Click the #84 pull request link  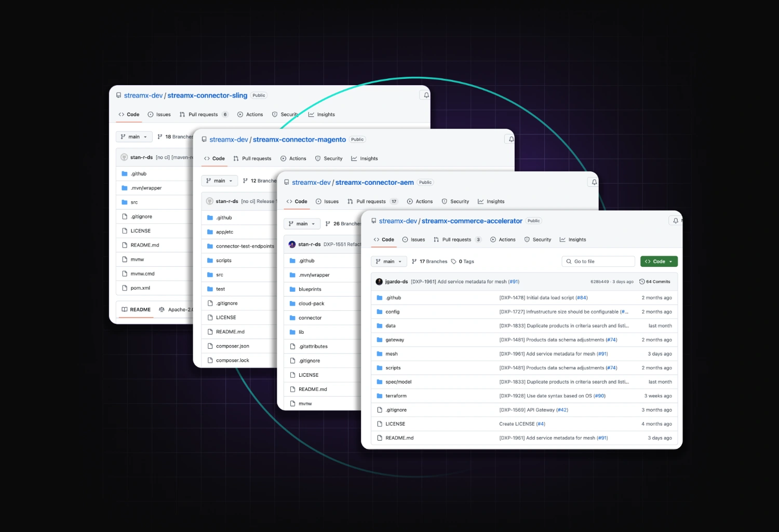[x=582, y=297]
